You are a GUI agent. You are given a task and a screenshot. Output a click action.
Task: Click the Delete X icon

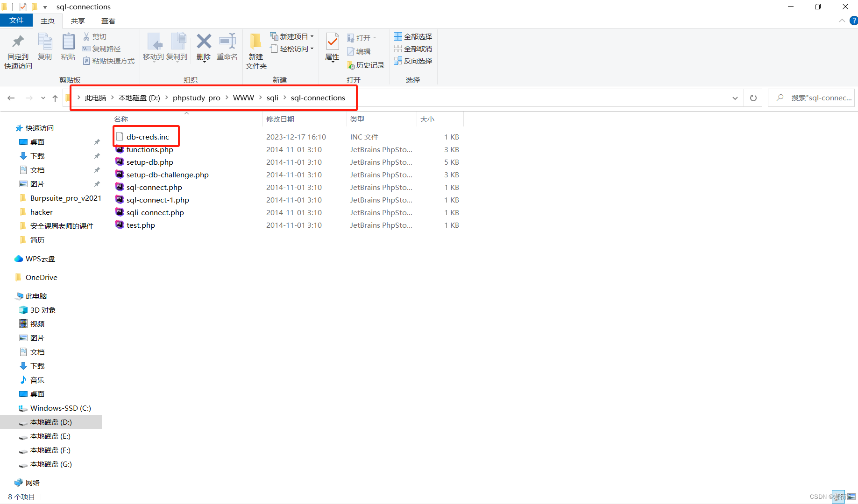[x=204, y=41]
